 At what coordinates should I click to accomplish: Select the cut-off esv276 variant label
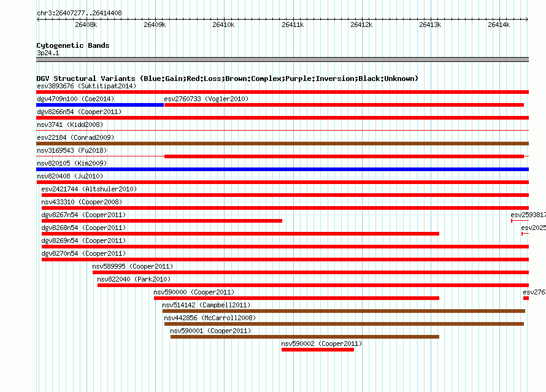pos(534,292)
